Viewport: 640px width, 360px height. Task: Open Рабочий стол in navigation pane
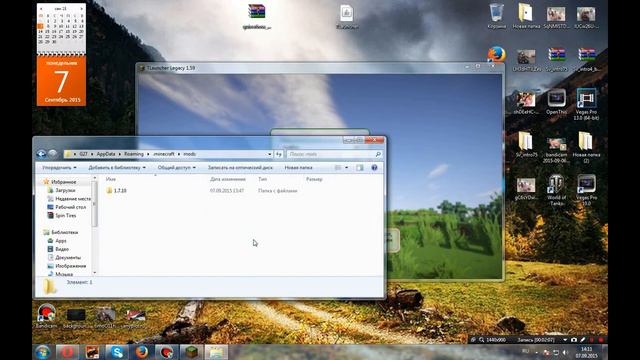click(67, 207)
